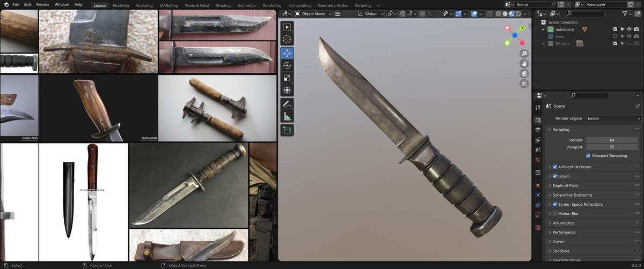Open the Render Engine dropdown
The image size is (644, 269).
coord(613,118)
